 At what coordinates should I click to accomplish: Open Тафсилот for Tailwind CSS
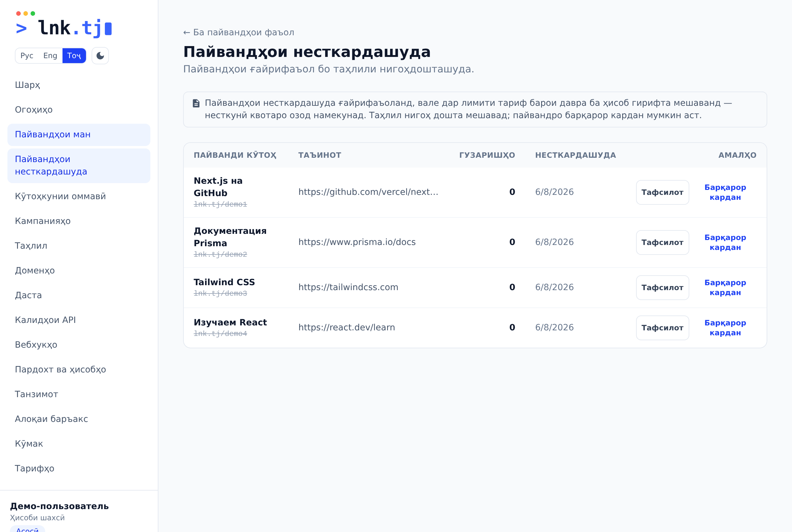click(662, 288)
